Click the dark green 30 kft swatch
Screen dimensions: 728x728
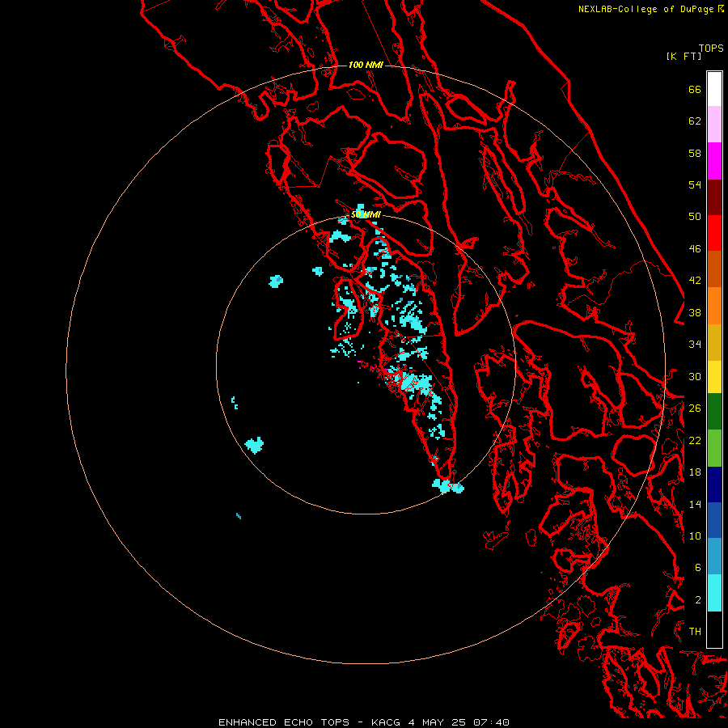point(714,412)
